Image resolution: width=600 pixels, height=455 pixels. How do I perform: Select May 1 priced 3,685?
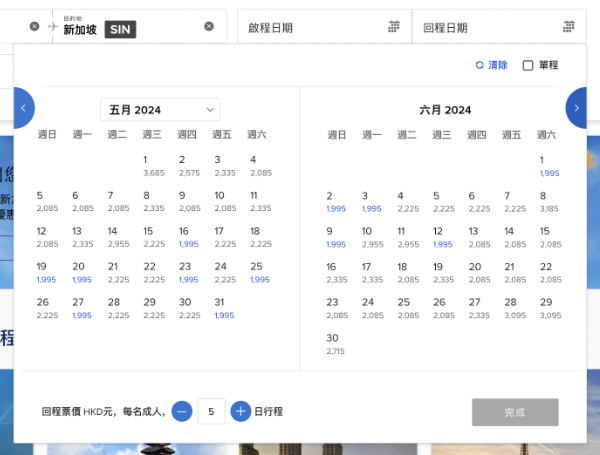pyautogui.click(x=153, y=166)
